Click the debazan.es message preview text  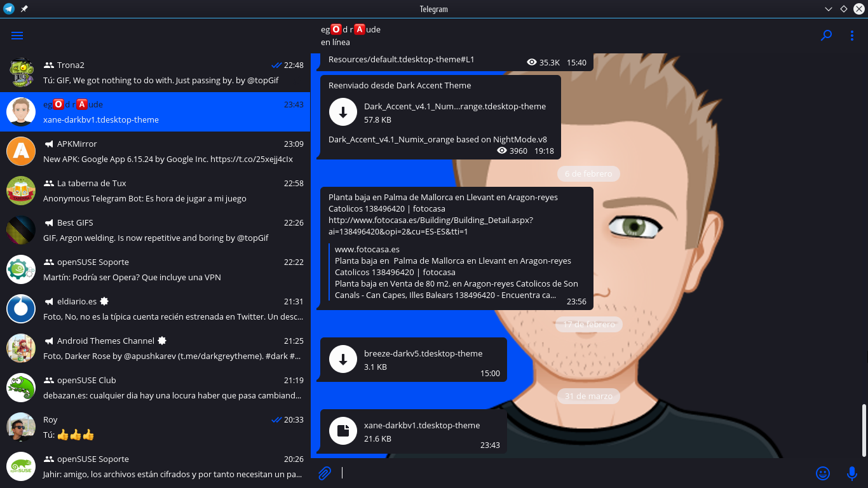(x=172, y=395)
